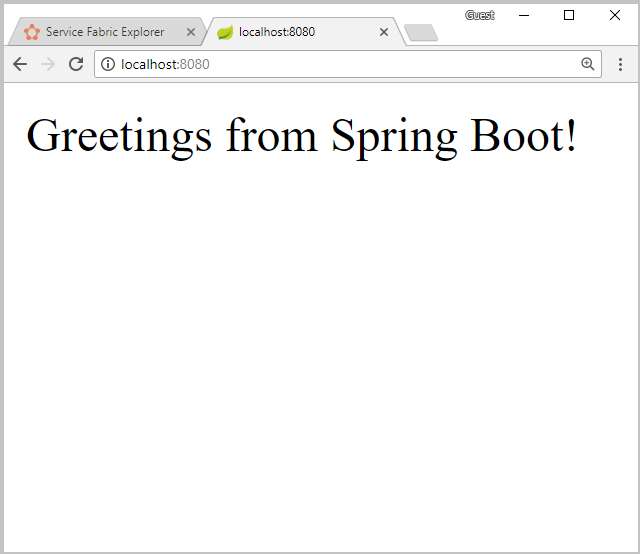Open the Chrome three-dot menu
The image size is (640, 554).
[x=620, y=64]
